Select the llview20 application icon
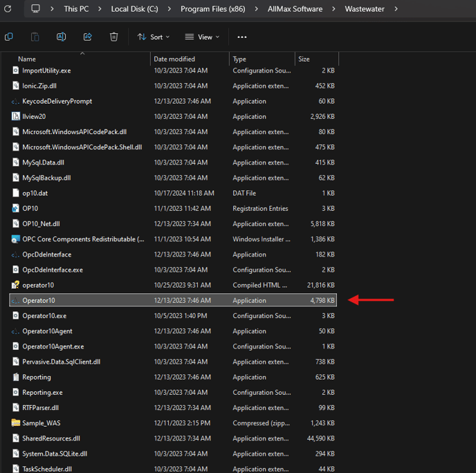The width and height of the screenshot is (476, 473). pos(15,116)
